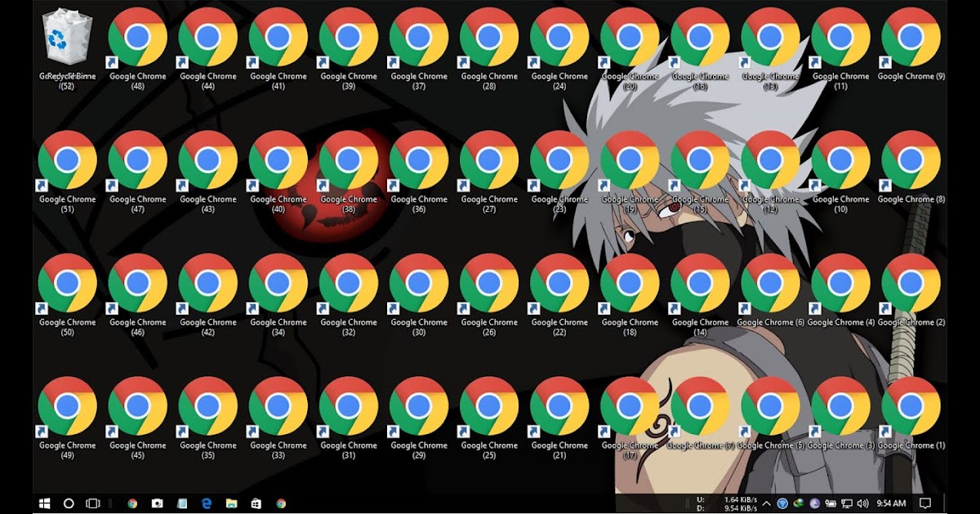Pick the Google Chrome (35) desktop shortcut

[x=208, y=419]
